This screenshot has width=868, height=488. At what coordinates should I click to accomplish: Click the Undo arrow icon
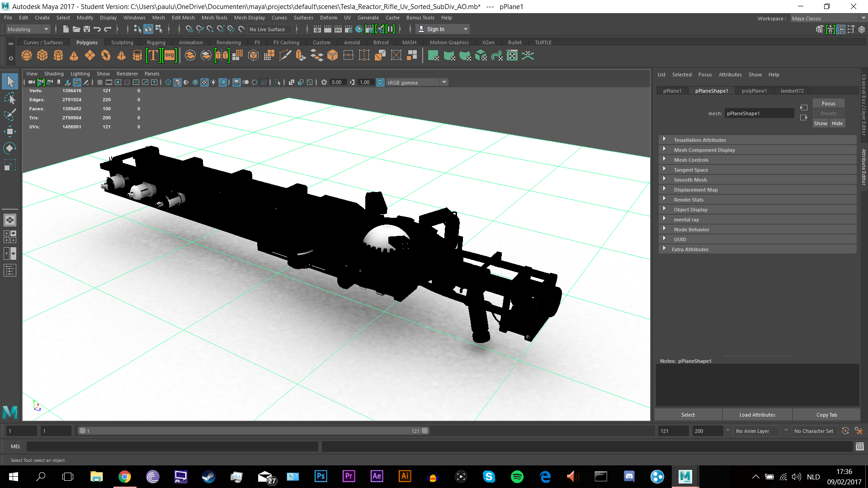click(97, 29)
